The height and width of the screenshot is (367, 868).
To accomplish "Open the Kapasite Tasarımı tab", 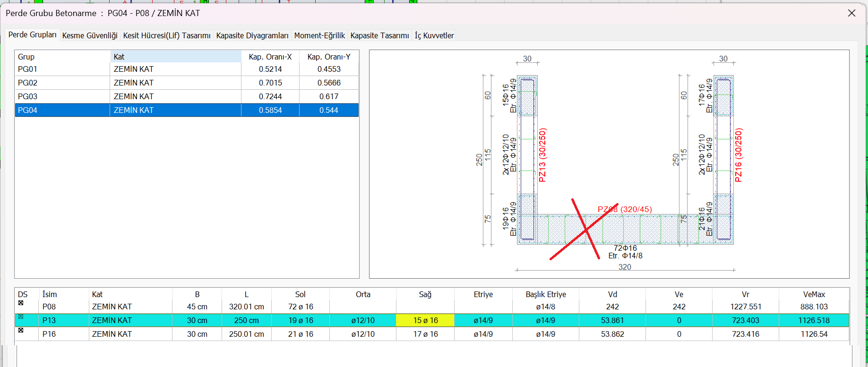I will tap(379, 35).
